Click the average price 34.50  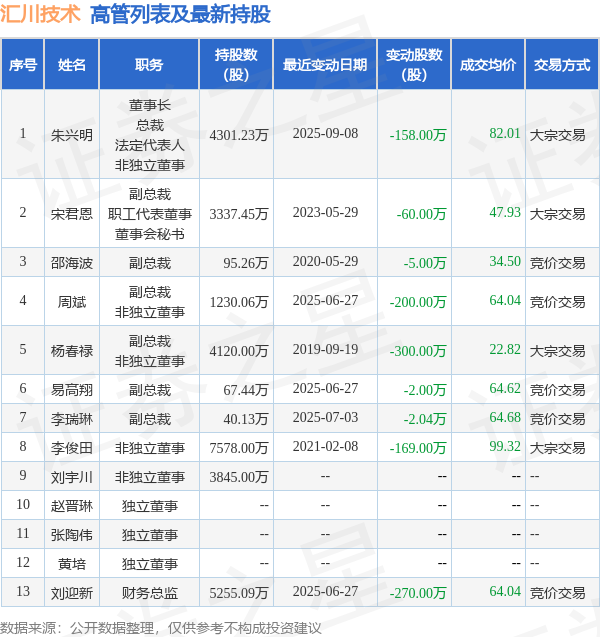point(505,261)
